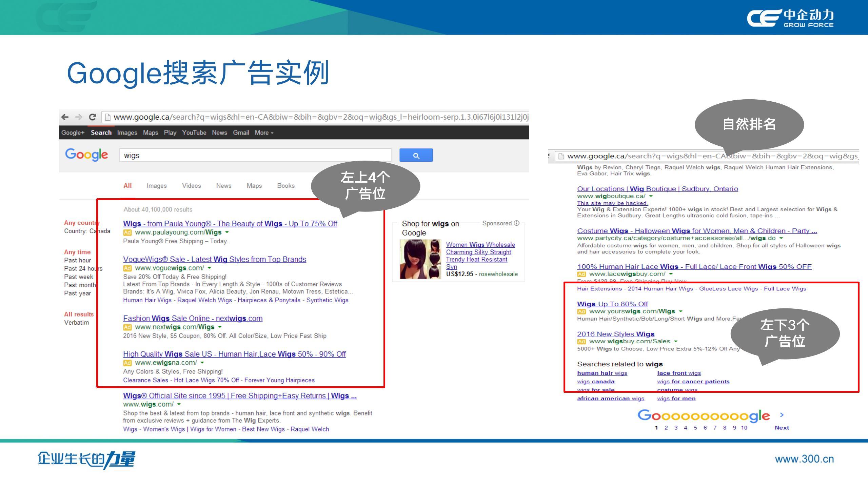This screenshot has height=488, width=868.
Task: Click page icon in left address bar
Action: (x=108, y=117)
